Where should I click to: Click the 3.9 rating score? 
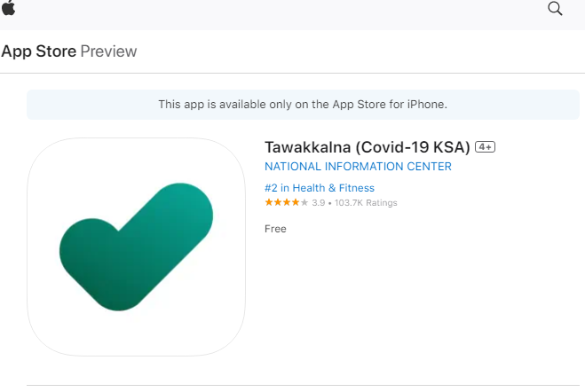pos(318,203)
